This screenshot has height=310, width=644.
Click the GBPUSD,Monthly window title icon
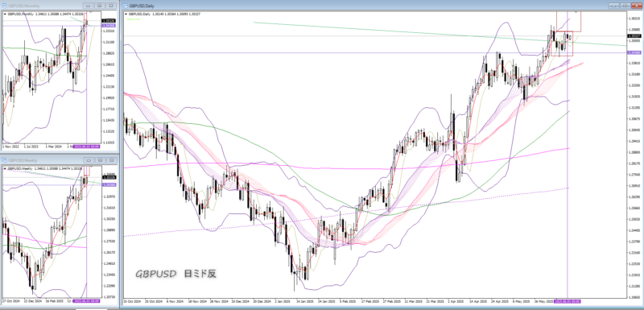[x=5, y=6]
